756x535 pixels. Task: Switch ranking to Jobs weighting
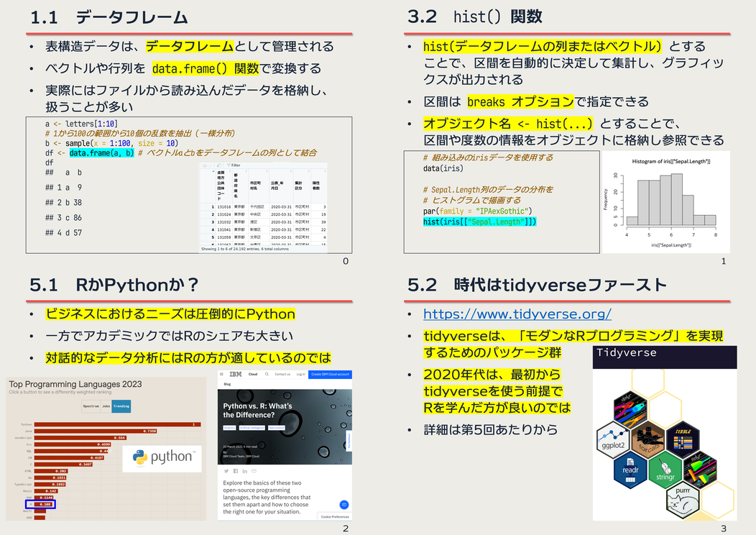[x=106, y=406]
